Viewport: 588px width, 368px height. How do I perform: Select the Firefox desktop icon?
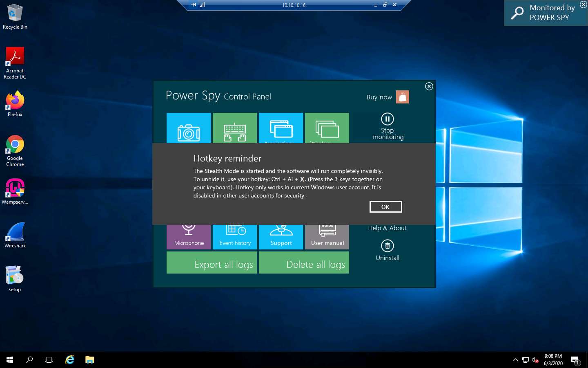click(15, 104)
